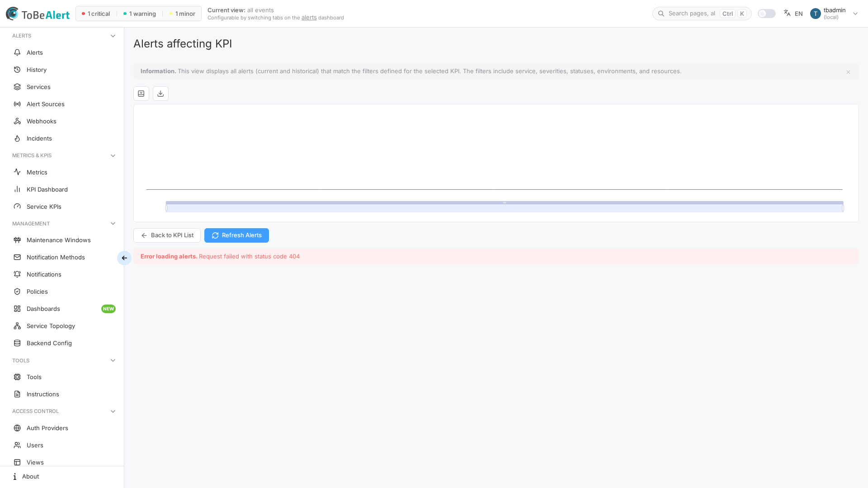Collapse the MANAGEMENT section chevron
868x488 pixels.
coord(113,224)
